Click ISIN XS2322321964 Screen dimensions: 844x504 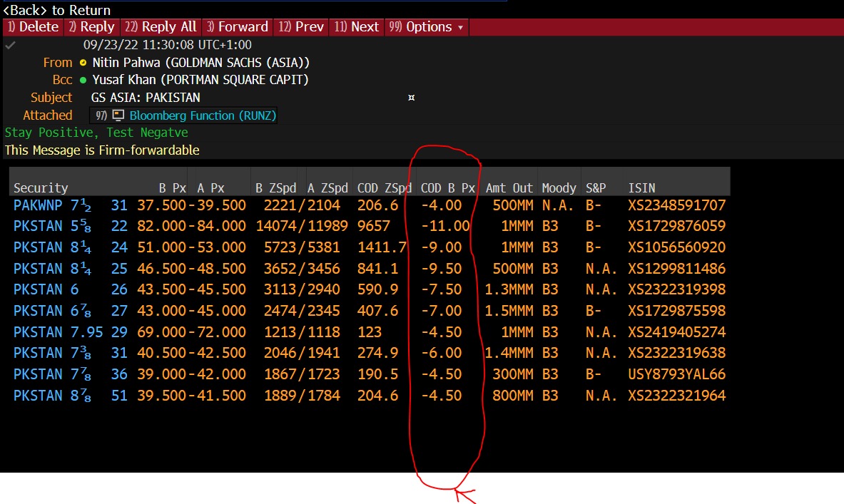pyautogui.click(x=676, y=396)
